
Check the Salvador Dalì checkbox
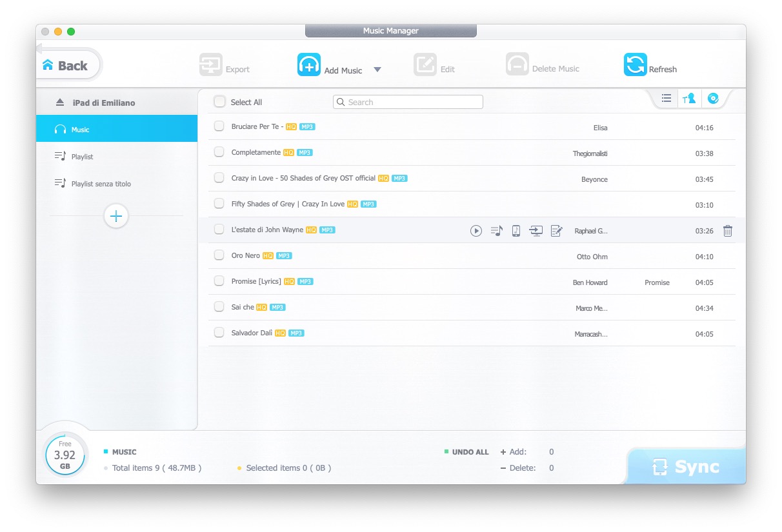pos(219,333)
